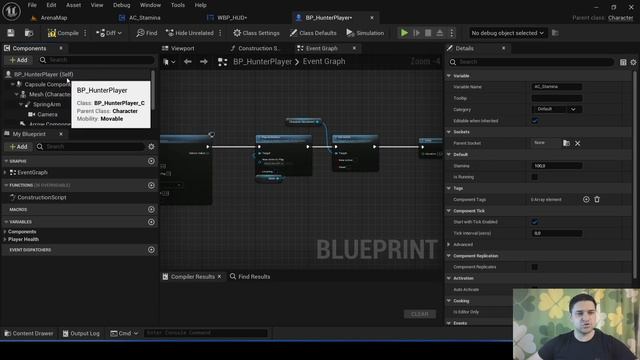
Task: Clear the Parent Socket value
Action: tap(578, 143)
